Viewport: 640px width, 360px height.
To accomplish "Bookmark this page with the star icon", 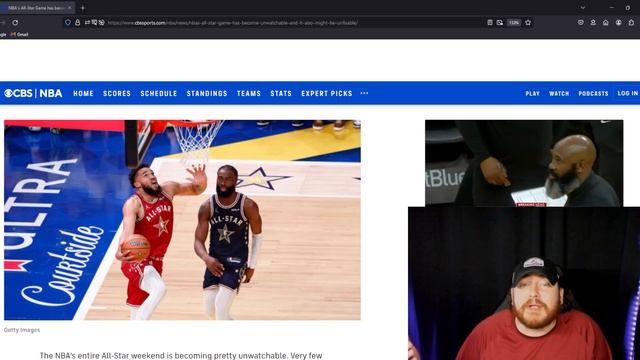I will click(528, 23).
